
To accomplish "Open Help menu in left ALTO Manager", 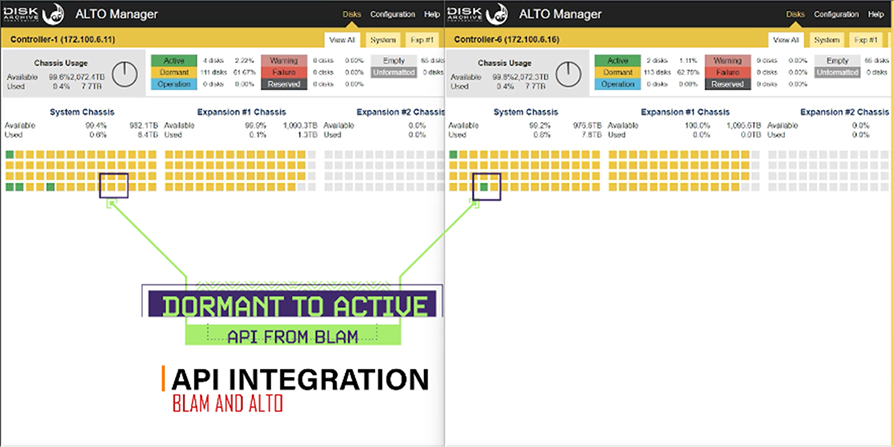I will [x=431, y=14].
